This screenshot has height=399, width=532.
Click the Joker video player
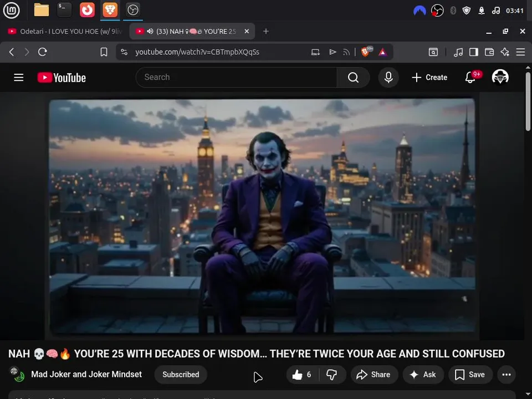[262, 217]
